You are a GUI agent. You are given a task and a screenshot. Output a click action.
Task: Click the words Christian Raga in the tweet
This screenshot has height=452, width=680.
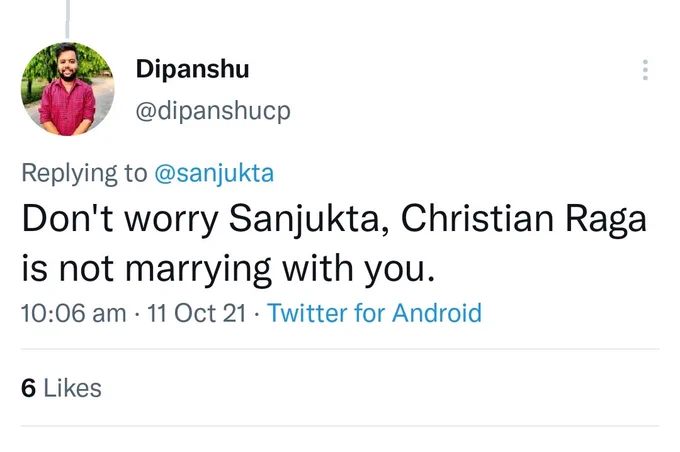(x=523, y=219)
